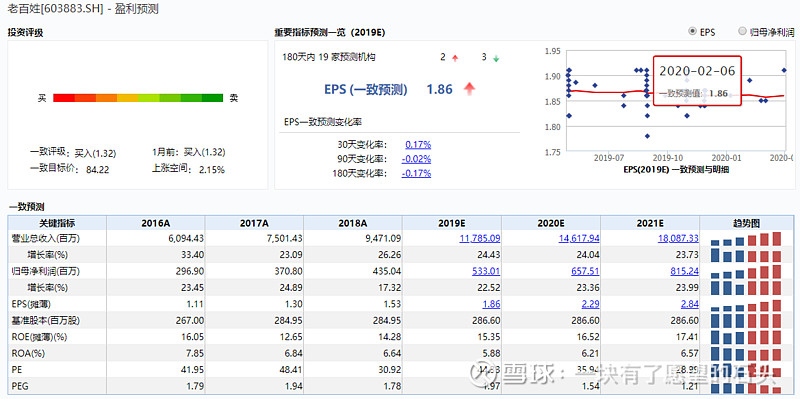The width and height of the screenshot is (800, 399).
Task: Click the ROE trend bar chart
Action: click(x=745, y=338)
